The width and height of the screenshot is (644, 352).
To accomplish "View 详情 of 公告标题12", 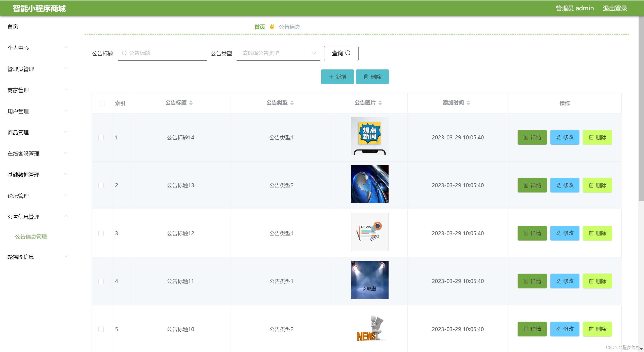I will (532, 233).
